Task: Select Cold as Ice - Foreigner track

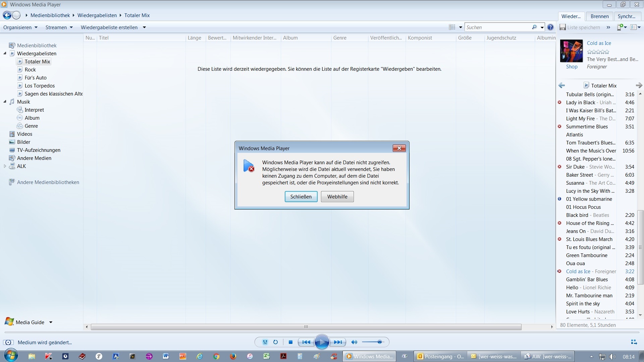Action: 597,271
